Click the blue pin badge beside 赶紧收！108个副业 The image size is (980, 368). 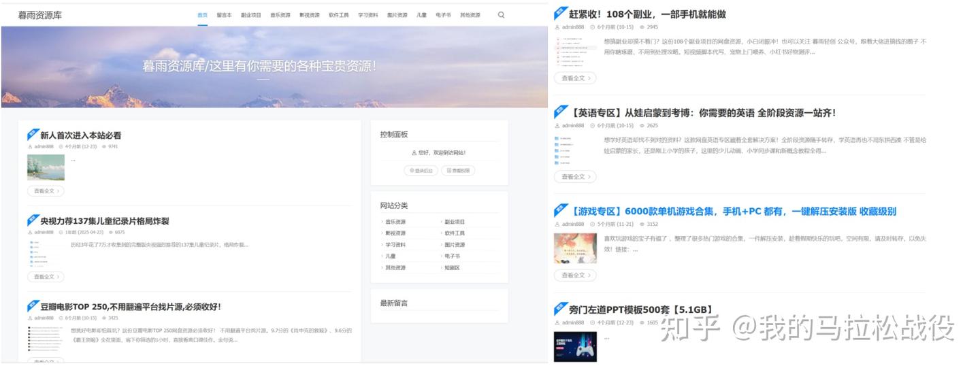point(560,12)
